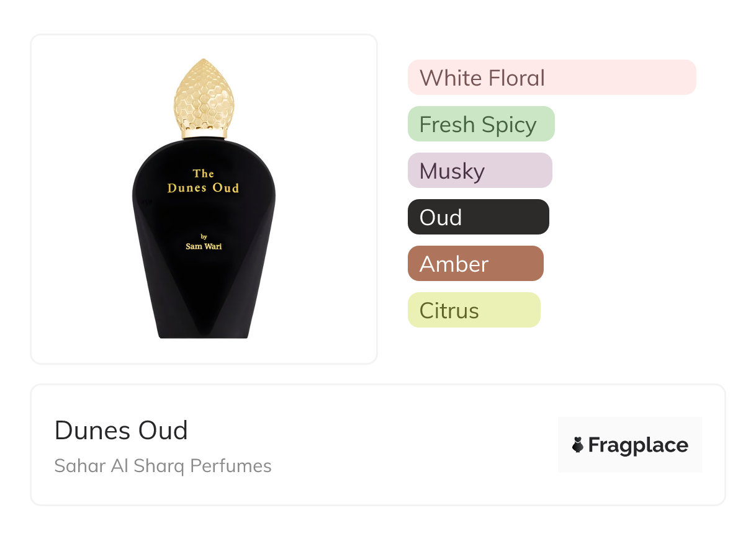
Task: Click the black bottle's lower body
Action: coord(204,304)
